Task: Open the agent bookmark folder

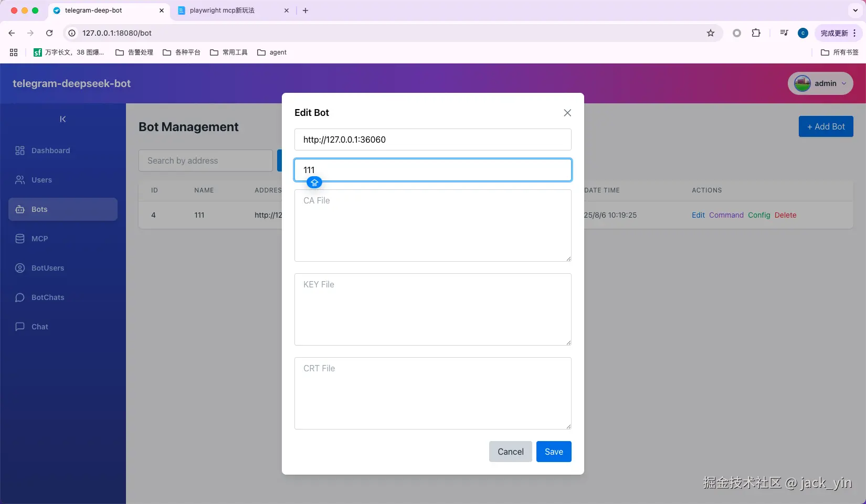Action: click(272, 52)
